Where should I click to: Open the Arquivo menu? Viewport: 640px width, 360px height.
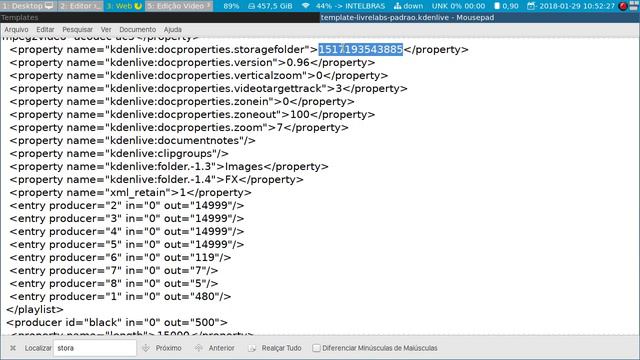coord(16,29)
